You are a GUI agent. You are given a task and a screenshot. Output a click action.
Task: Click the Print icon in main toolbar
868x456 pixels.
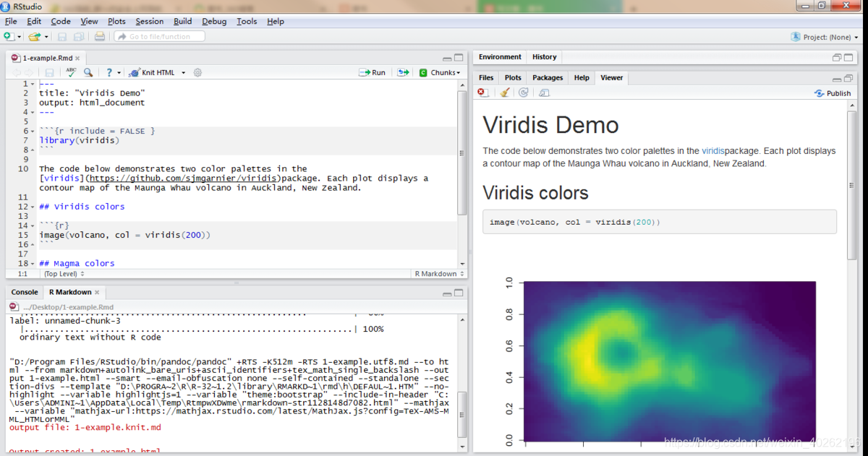(x=99, y=36)
